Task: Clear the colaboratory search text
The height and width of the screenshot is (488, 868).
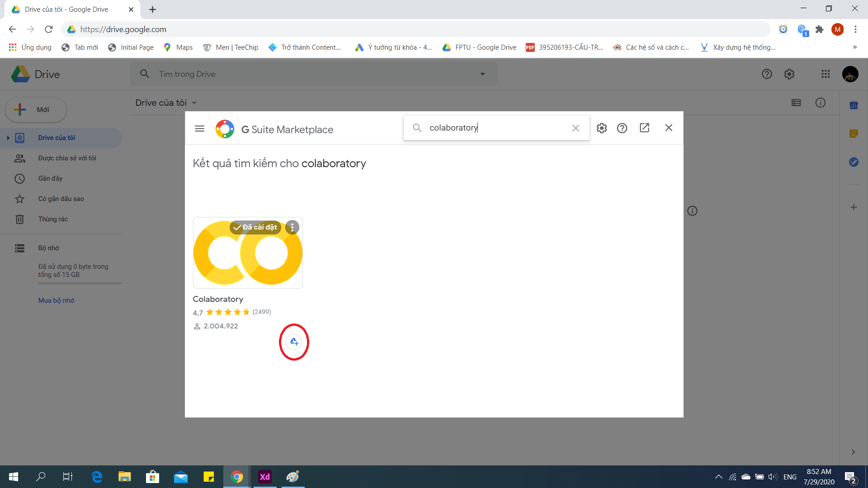Action: click(x=576, y=128)
